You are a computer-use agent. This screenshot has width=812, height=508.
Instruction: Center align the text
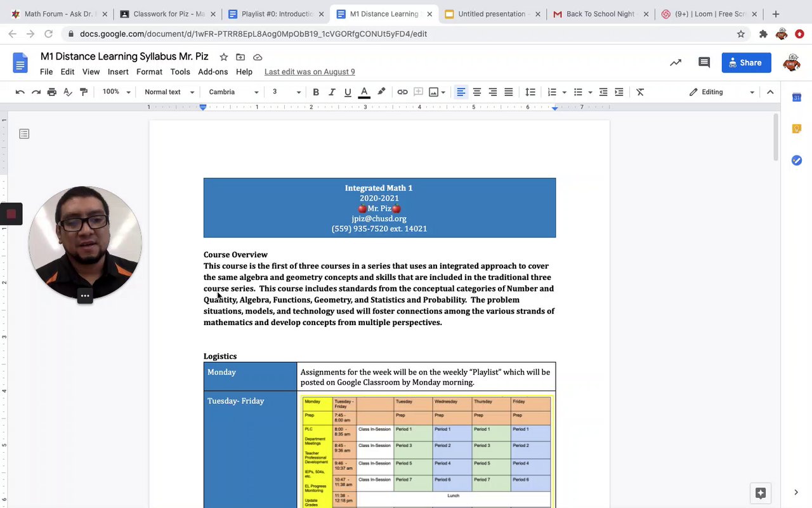[477, 92]
